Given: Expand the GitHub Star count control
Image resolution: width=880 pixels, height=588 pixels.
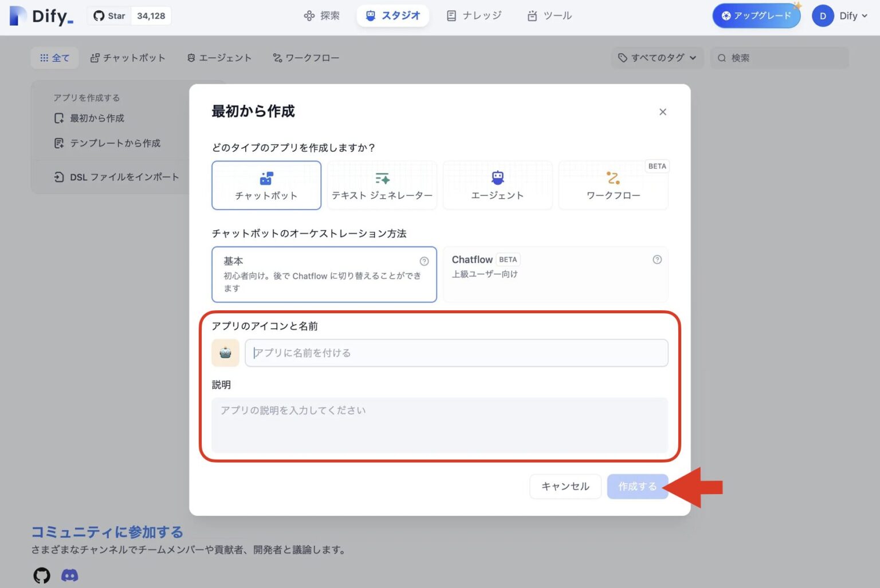Looking at the screenshot, I should pyautogui.click(x=129, y=15).
